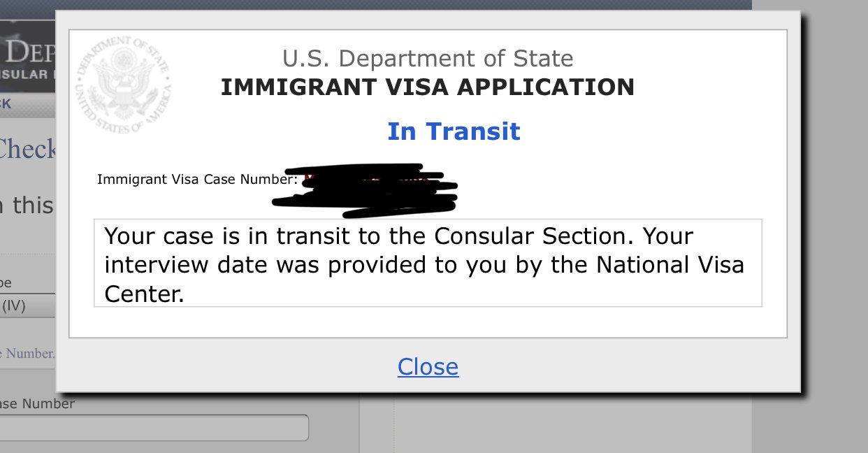Click the Immigrant Visa Case Number label

[x=198, y=180]
